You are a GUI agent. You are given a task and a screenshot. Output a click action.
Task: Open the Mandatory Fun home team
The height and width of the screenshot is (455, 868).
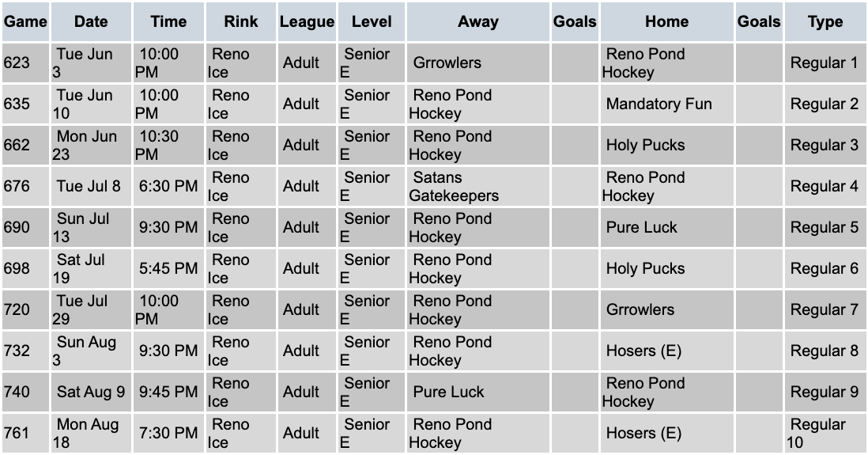tap(659, 104)
